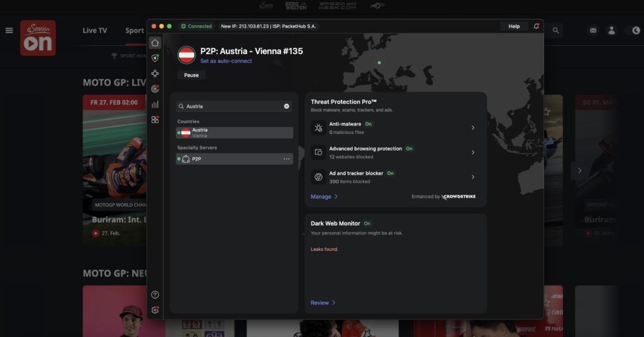The image size is (644, 337).
Task: Open the apps grid icon in sidebar
Action: (155, 119)
